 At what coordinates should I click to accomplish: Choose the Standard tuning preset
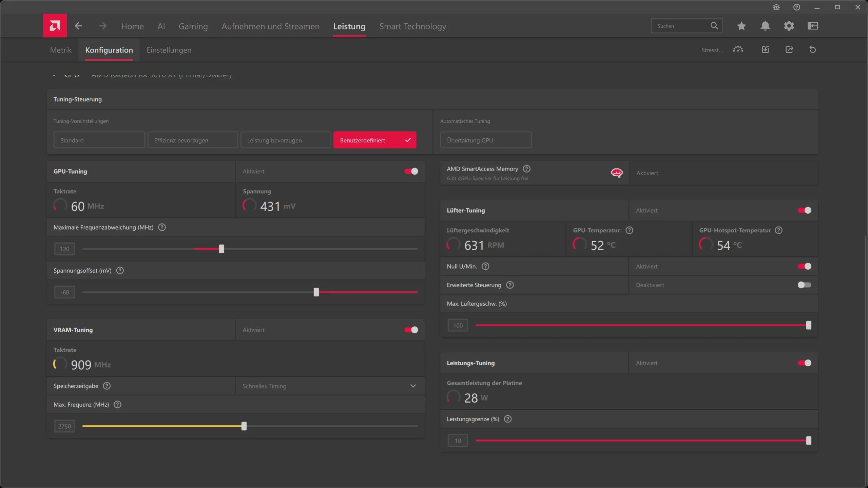99,140
